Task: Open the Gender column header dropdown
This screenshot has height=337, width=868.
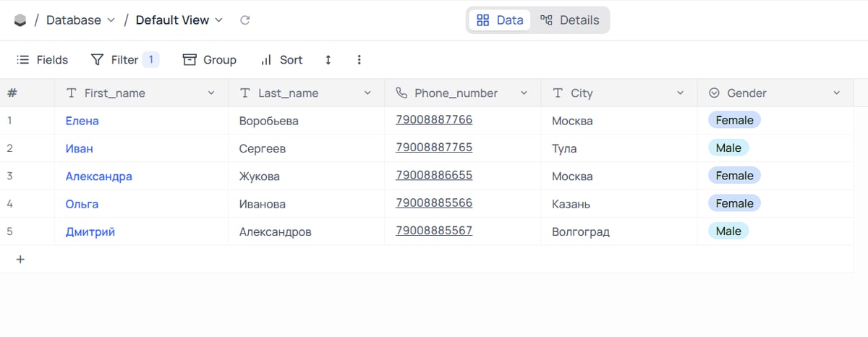Action: point(837,93)
